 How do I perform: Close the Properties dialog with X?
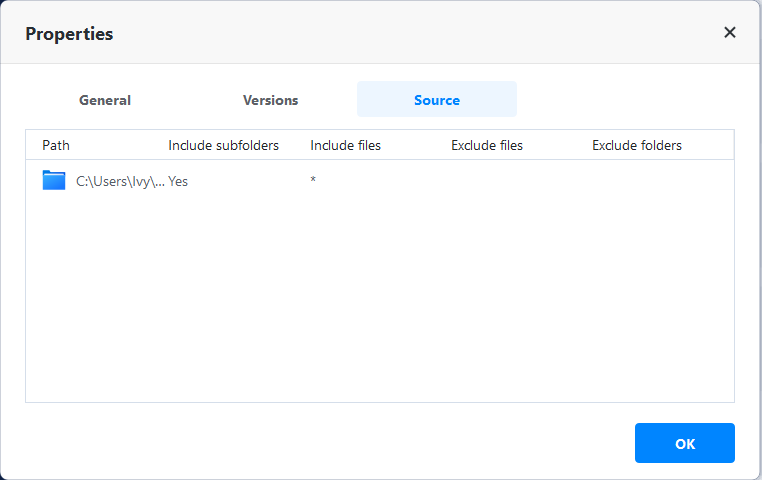coord(730,33)
